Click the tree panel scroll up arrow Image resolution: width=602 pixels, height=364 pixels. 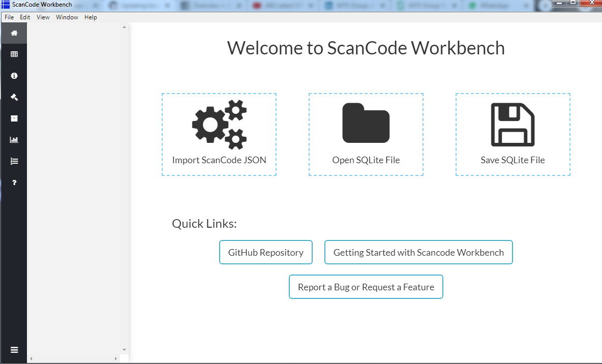tap(124, 27)
